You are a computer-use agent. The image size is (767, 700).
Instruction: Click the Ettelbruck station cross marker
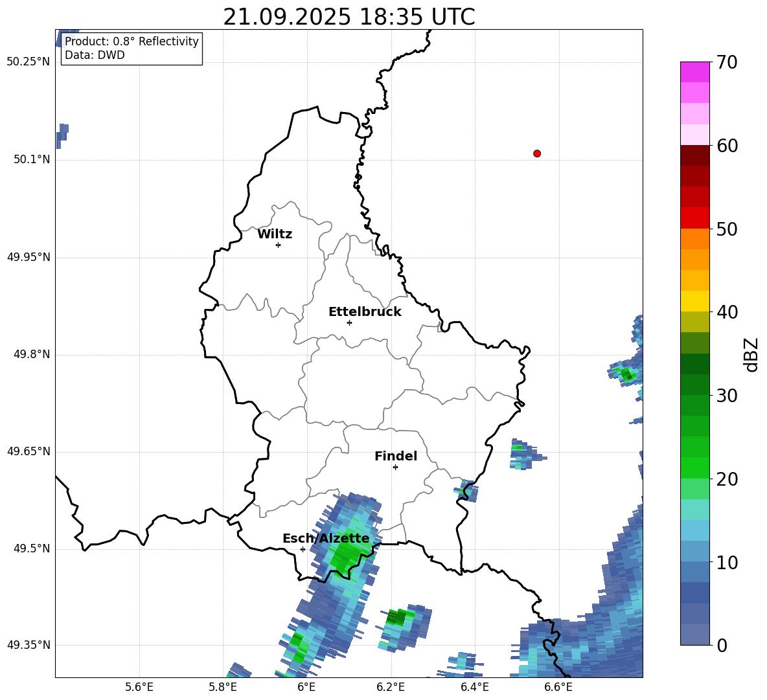tap(349, 322)
